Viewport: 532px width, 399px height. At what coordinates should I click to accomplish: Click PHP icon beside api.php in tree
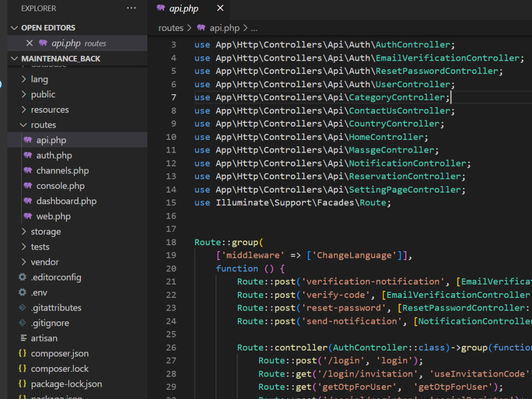pos(28,140)
